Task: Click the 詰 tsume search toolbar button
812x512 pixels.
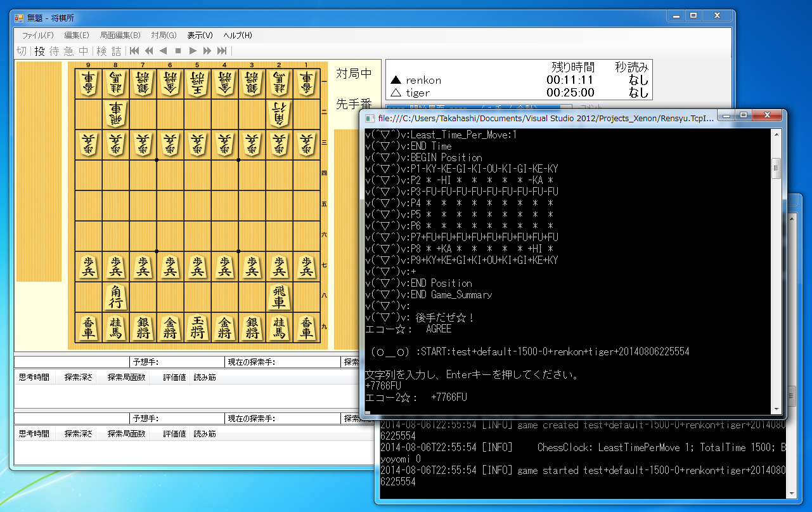Action: click(117, 51)
